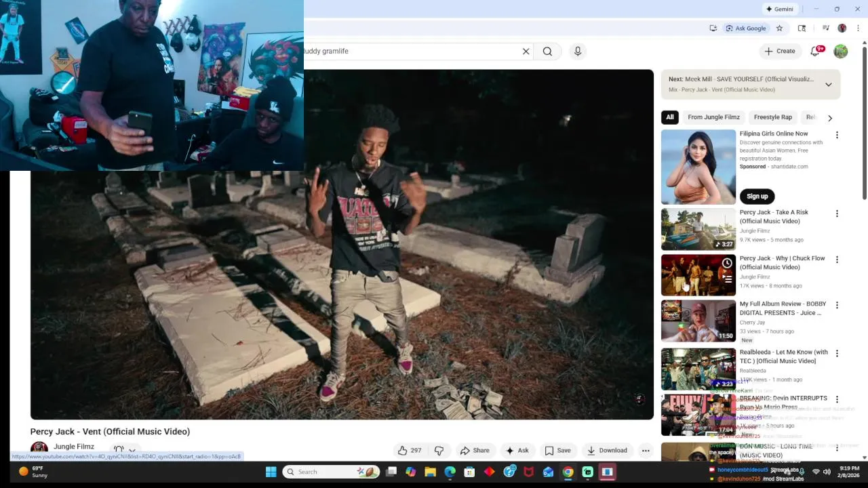
Task: Expand the Next up mix panel chevron
Action: (x=828, y=85)
